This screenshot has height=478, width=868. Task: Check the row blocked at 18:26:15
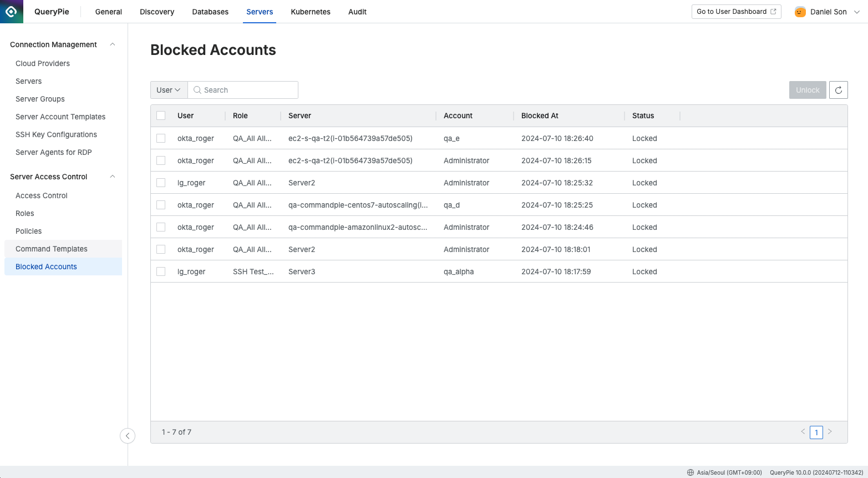161,160
